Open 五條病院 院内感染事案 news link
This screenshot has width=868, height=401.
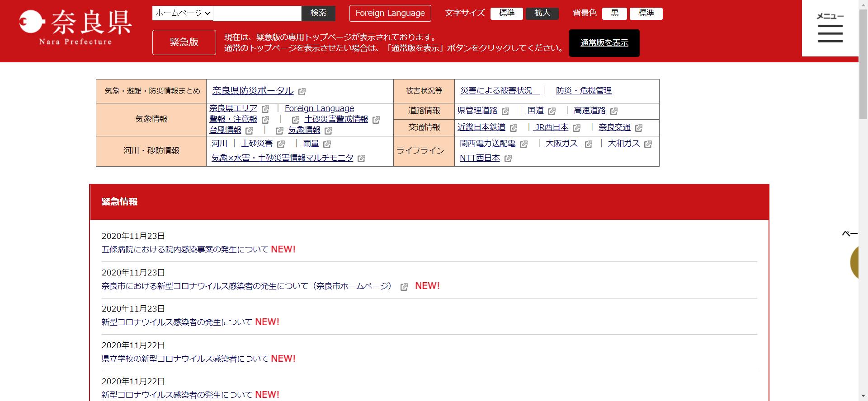point(185,249)
